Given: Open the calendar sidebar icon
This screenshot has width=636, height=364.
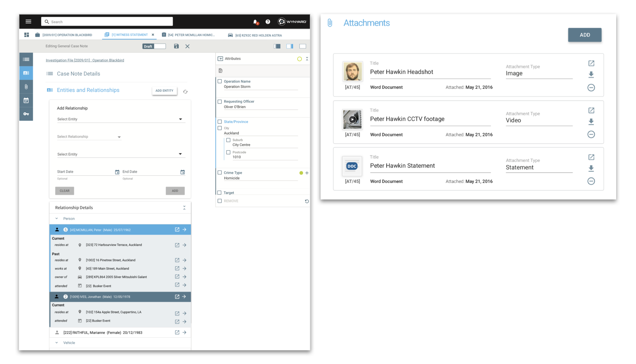Looking at the screenshot, I should (26, 100).
